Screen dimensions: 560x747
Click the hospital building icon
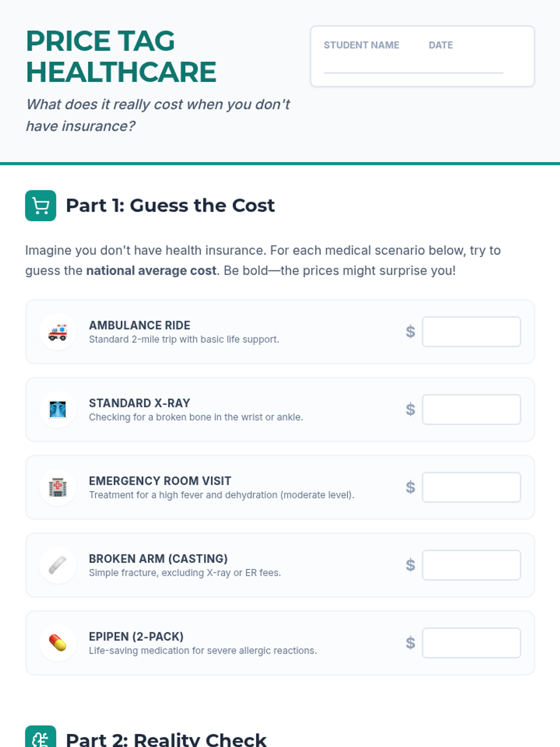pyautogui.click(x=58, y=487)
